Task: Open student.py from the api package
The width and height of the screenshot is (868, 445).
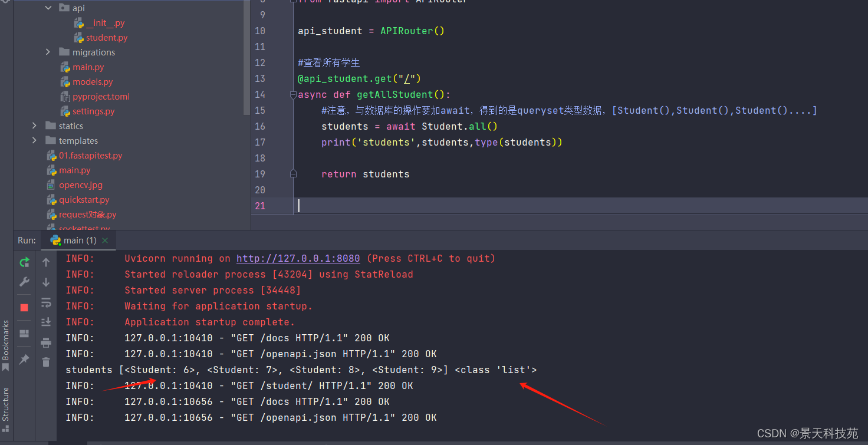Action: 107,37
